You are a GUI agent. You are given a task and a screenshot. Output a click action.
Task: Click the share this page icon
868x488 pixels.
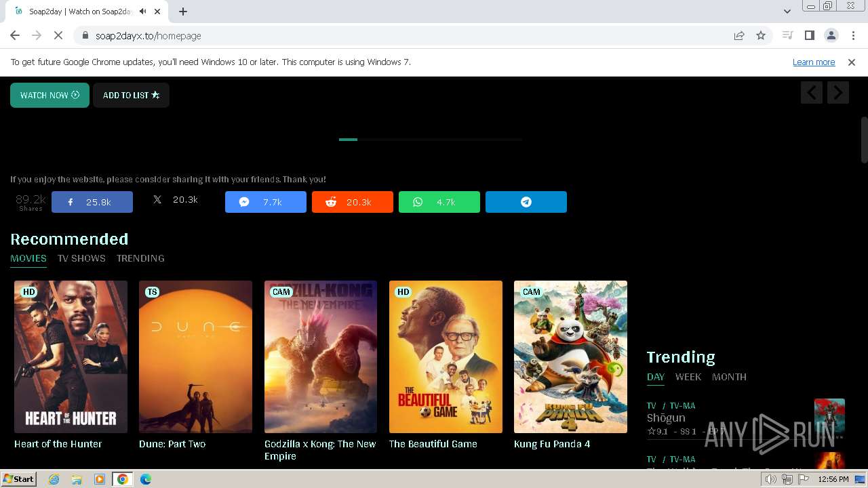(x=739, y=35)
